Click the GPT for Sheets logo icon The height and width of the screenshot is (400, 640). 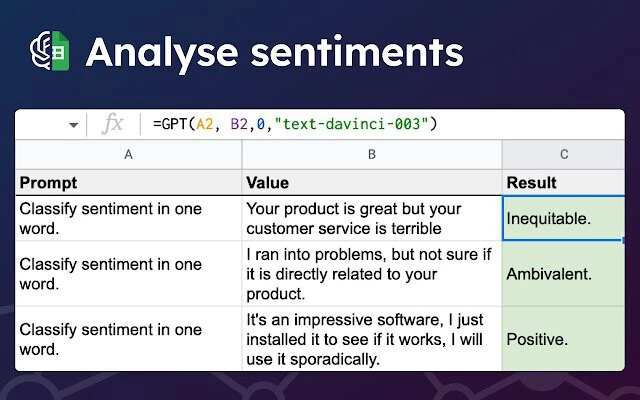(x=48, y=51)
